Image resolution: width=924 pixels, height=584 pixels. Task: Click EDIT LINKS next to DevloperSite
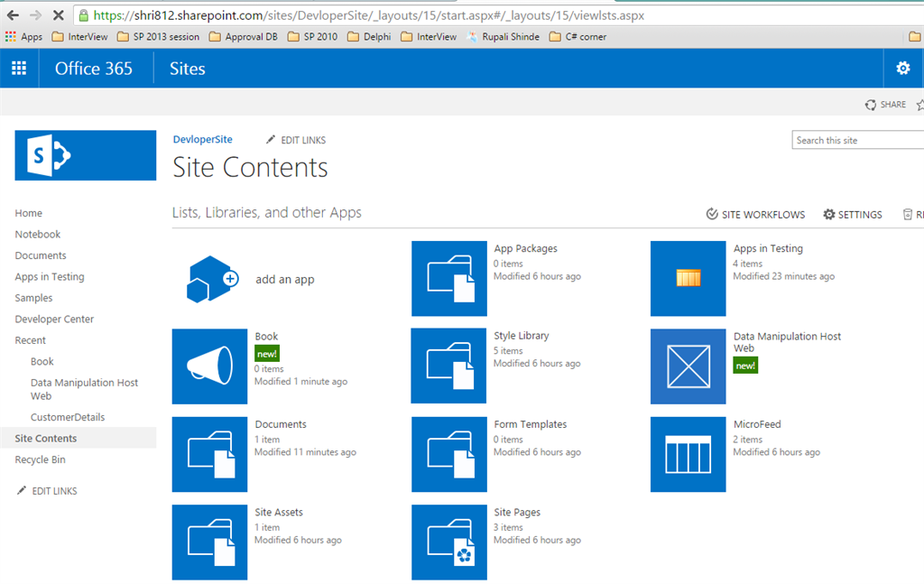pos(296,140)
